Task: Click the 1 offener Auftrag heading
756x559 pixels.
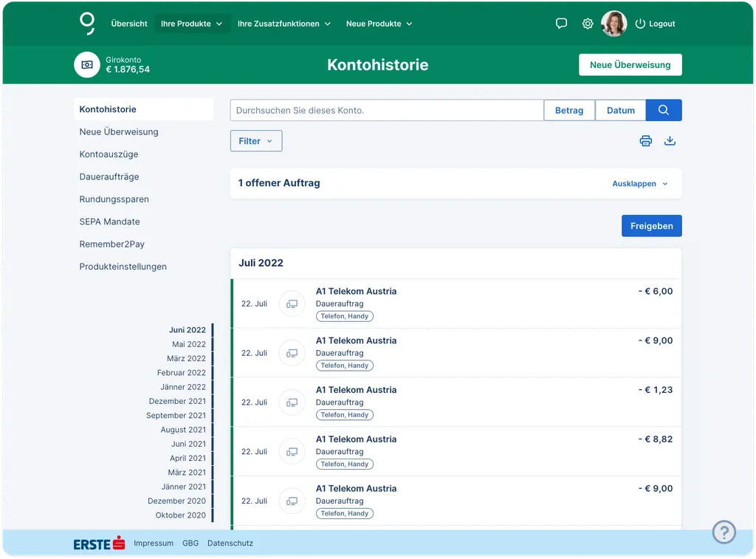Action: tap(278, 183)
